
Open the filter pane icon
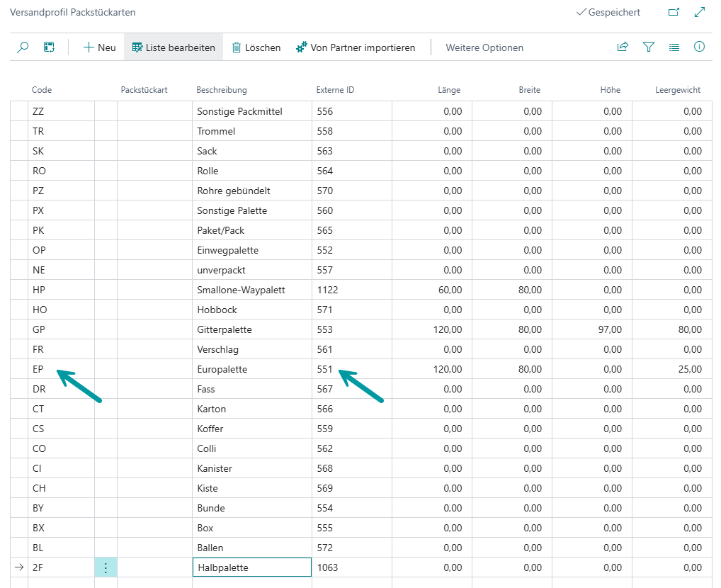click(x=648, y=47)
